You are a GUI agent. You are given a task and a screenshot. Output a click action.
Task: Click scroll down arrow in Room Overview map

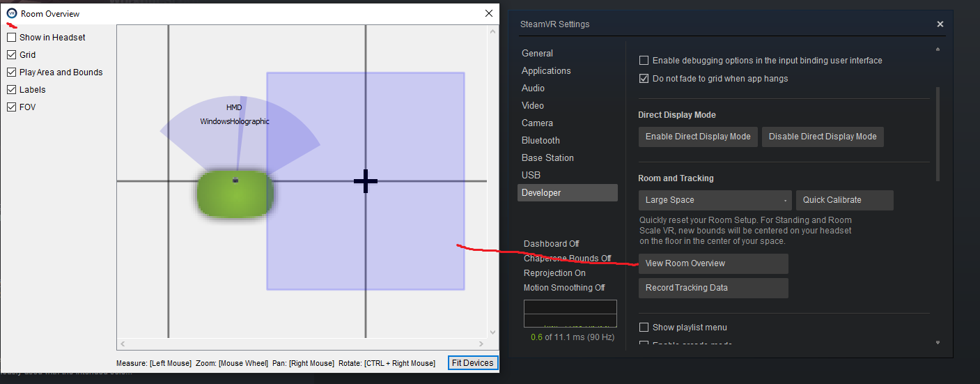(493, 333)
